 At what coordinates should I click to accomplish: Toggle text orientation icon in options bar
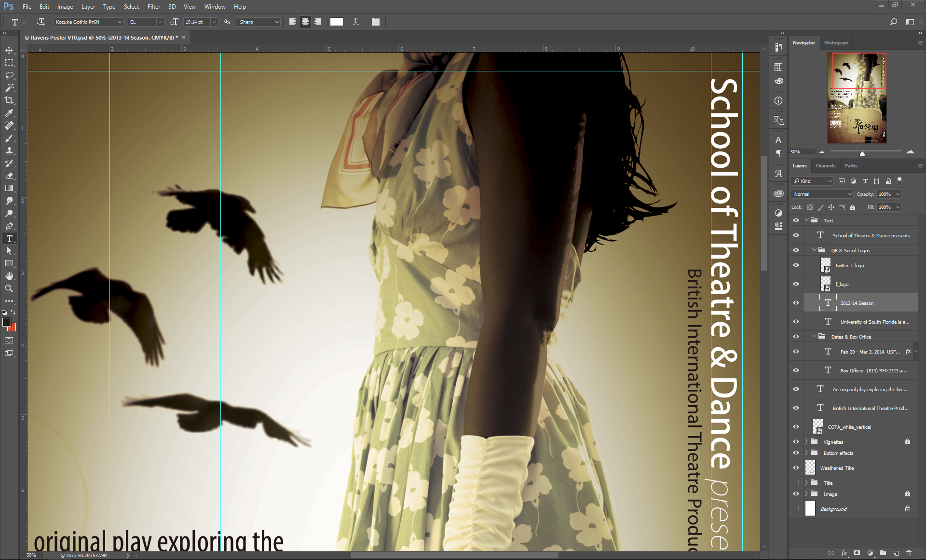(x=41, y=22)
